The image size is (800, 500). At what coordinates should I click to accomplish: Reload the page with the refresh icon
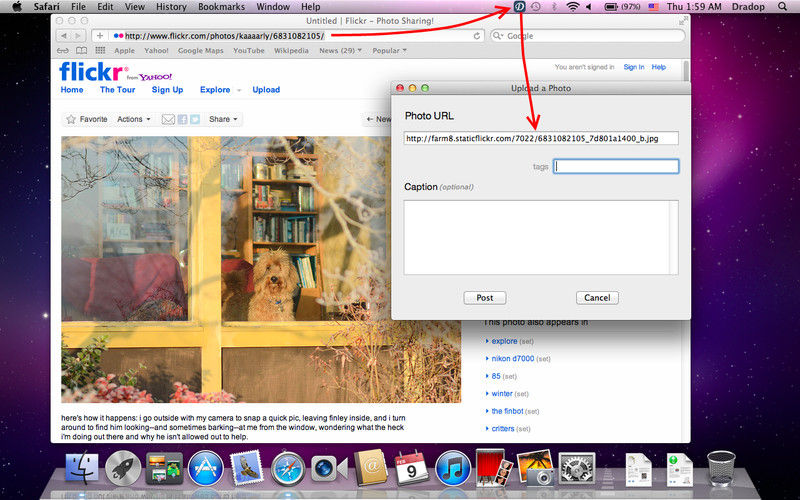(x=477, y=36)
